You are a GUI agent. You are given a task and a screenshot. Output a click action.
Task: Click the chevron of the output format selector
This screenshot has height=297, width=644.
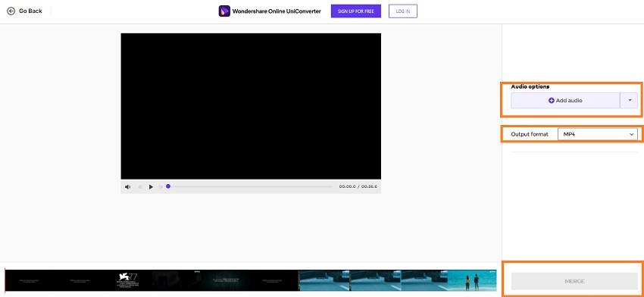point(631,134)
